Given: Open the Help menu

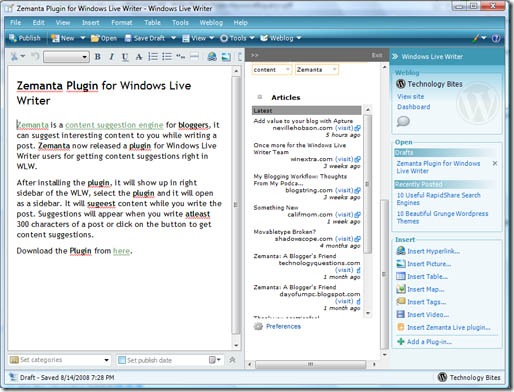Looking at the screenshot, I should (x=240, y=23).
